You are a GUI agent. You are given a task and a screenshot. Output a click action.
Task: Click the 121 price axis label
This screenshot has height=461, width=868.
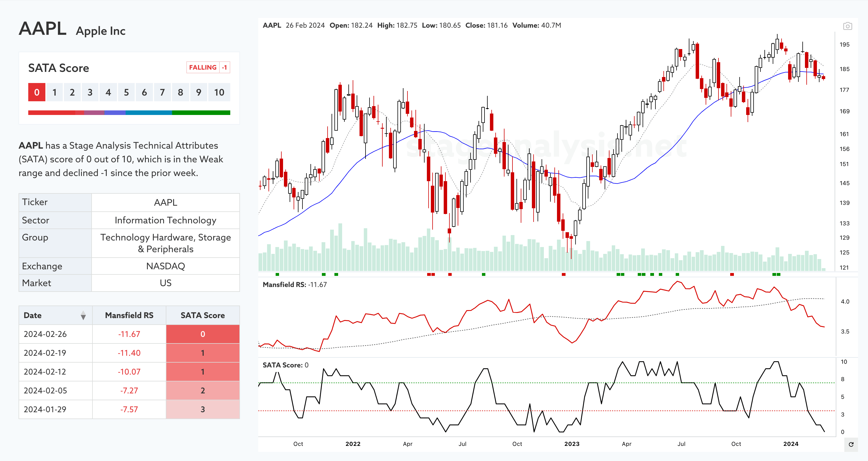tap(844, 268)
